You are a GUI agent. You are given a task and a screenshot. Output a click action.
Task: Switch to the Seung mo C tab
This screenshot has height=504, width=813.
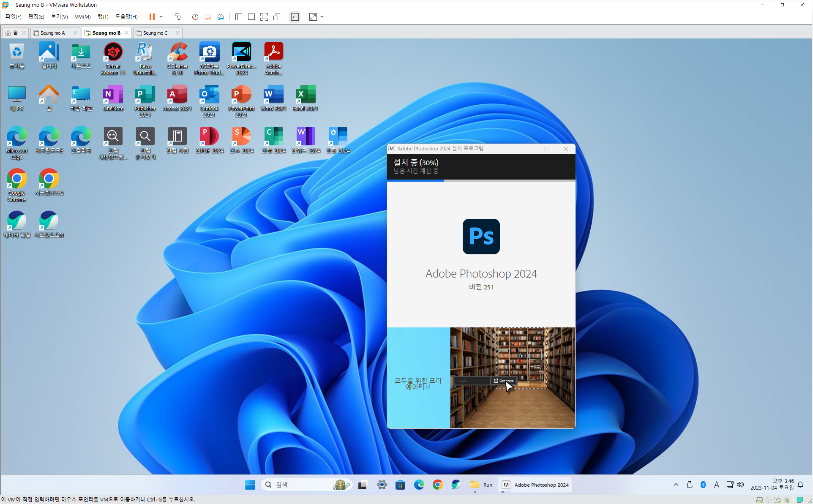tap(155, 33)
